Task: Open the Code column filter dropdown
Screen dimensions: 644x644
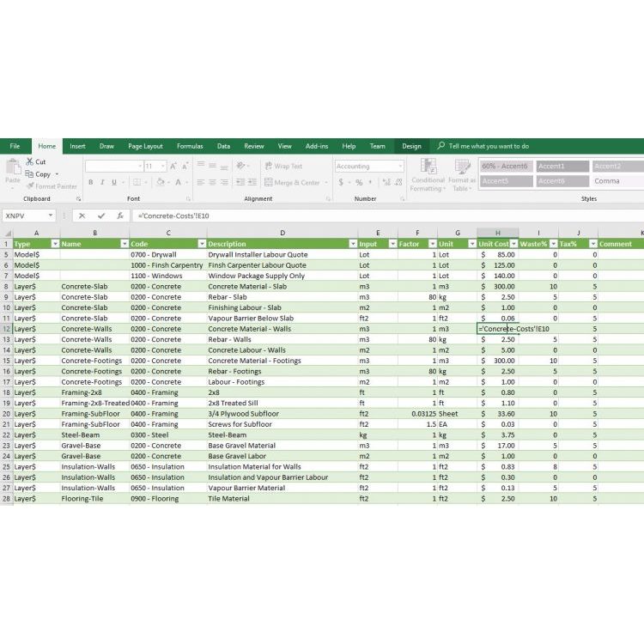Action: (x=202, y=244)
